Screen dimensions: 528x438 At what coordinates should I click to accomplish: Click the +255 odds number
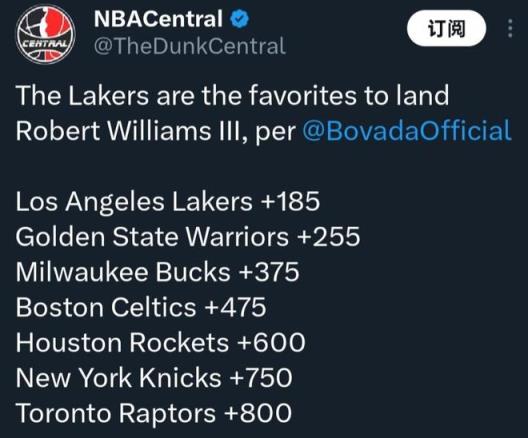pos(329,236)
